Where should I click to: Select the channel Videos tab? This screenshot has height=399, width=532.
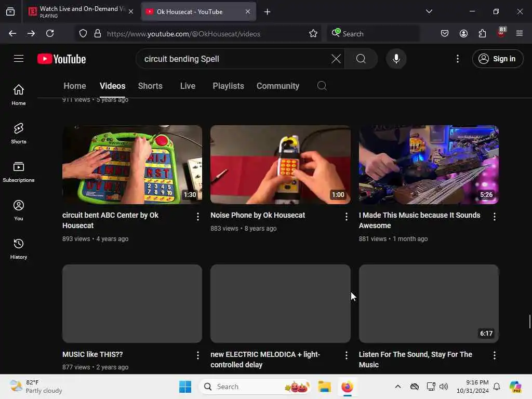pyautogui.click(x=112, y=86)
